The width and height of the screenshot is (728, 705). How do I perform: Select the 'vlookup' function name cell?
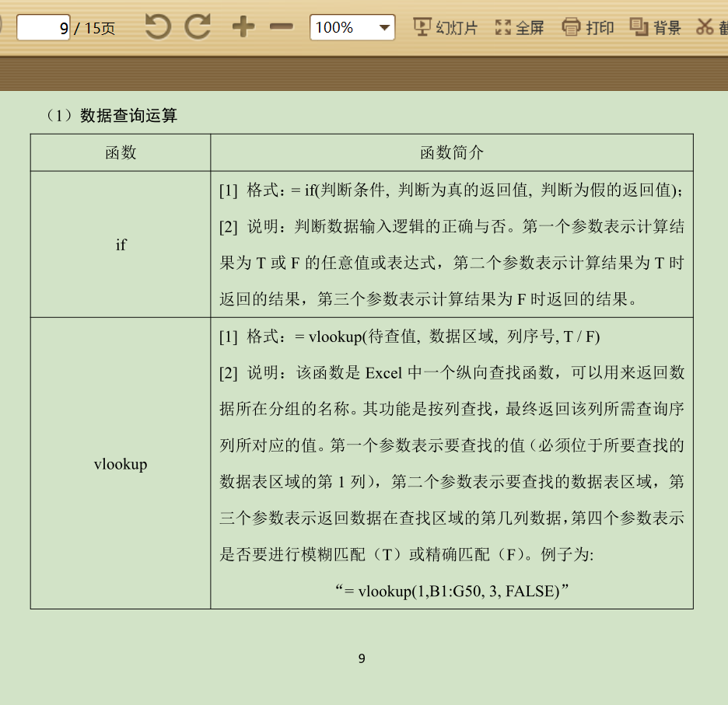pos(121,464)
